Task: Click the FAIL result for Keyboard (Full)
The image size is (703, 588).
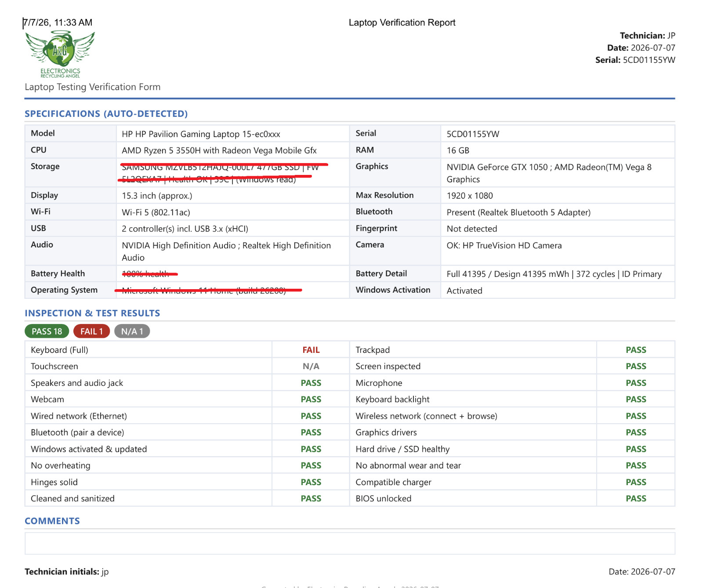Action: [311, 350]
